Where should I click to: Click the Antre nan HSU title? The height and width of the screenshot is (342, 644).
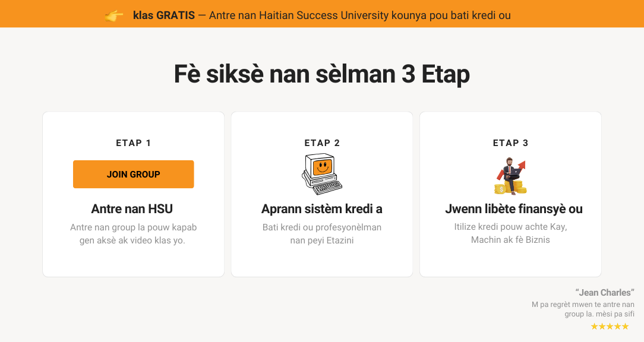(132, 208)
